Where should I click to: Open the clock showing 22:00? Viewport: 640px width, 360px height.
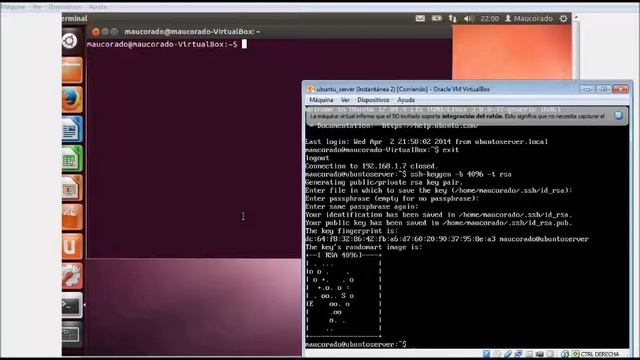(489, 18)
